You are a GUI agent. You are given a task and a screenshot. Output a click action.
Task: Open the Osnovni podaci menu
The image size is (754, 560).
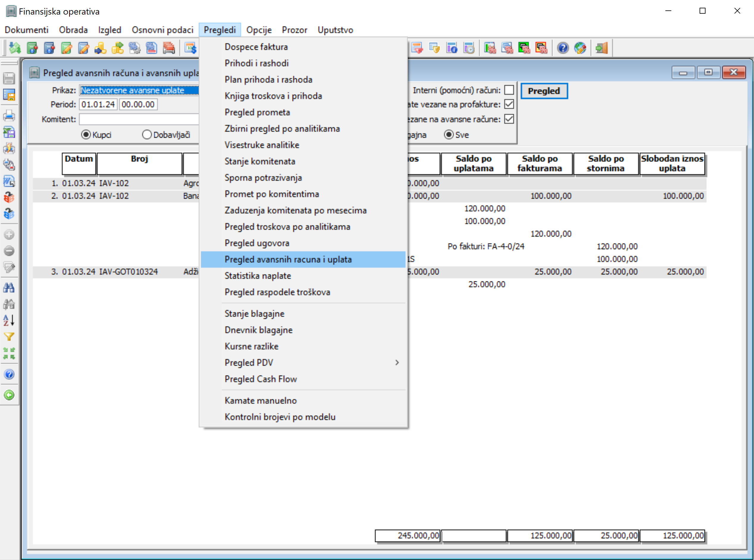tap(162, 30)
